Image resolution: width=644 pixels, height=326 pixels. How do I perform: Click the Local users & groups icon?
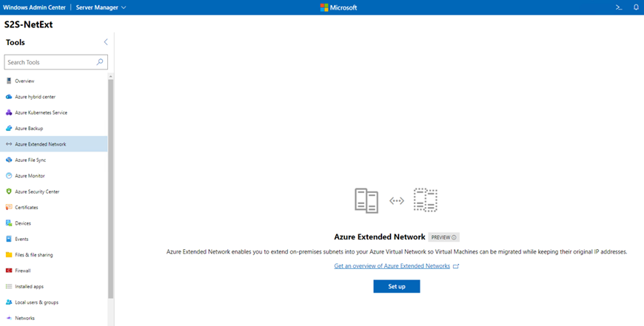(9, 302)
